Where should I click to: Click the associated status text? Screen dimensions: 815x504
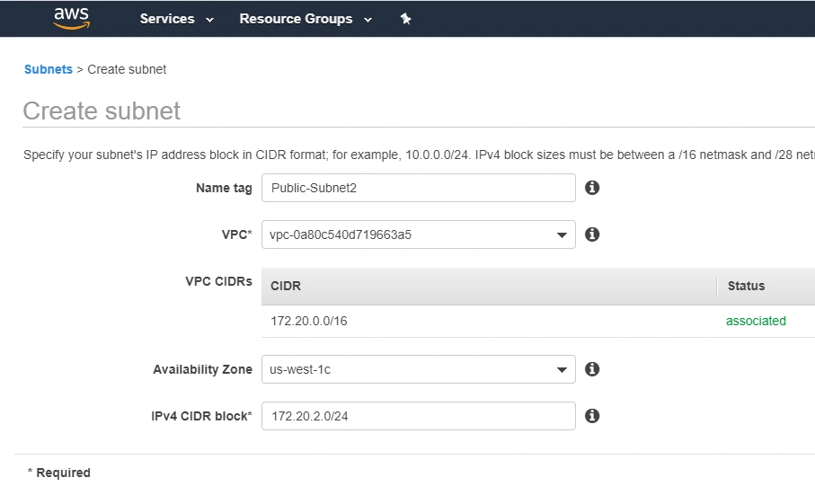(x=756, y=321)
